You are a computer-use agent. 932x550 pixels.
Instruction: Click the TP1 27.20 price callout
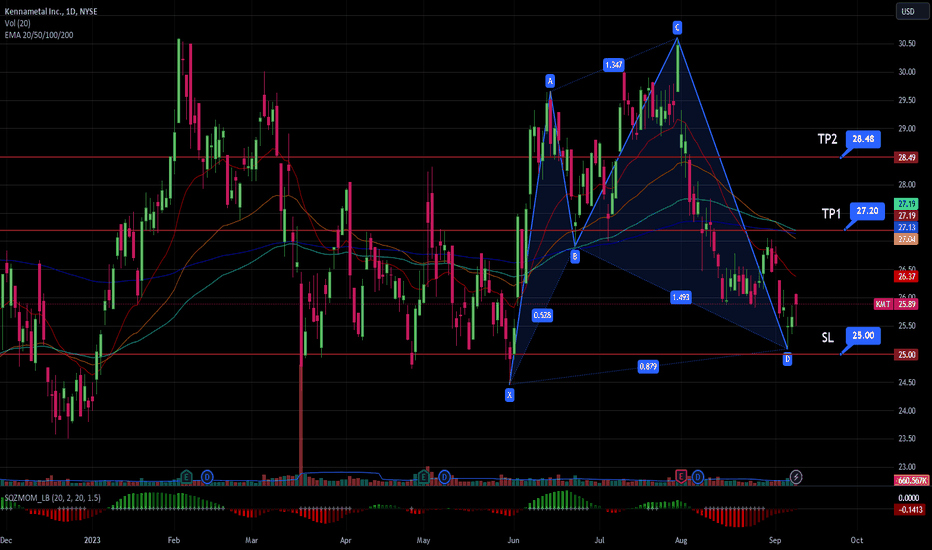[x=867, y=211]
